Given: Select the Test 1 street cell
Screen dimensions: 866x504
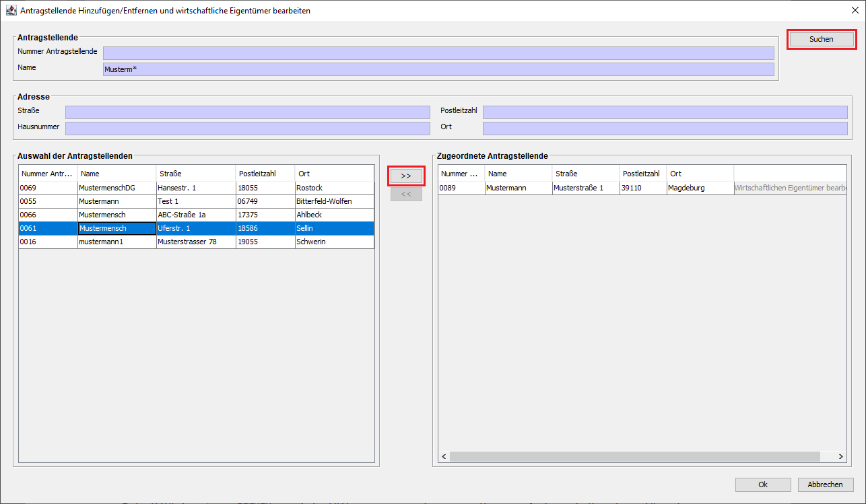Looking at the screenshot, I should (197, 202).
